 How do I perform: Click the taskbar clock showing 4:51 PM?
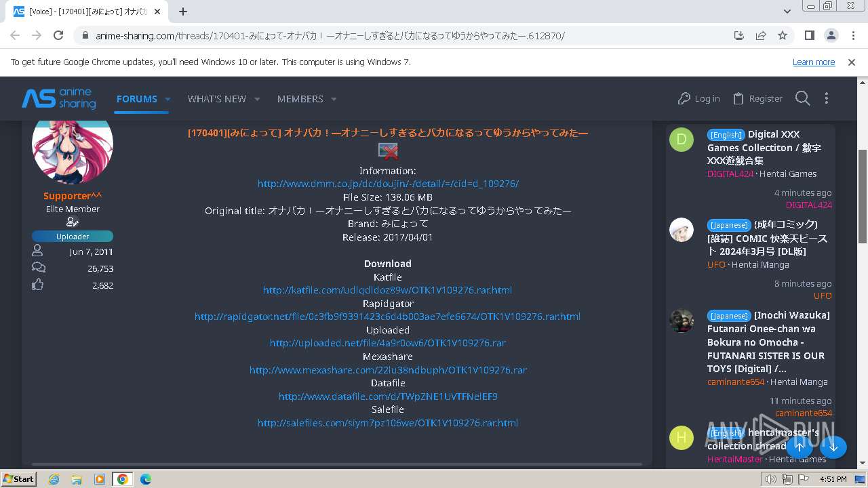coord(833,479)
